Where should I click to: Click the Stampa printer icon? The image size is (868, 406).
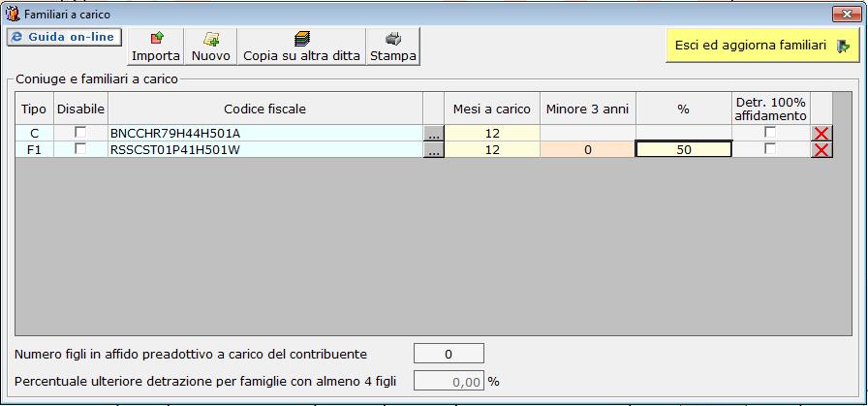point(393,40)
